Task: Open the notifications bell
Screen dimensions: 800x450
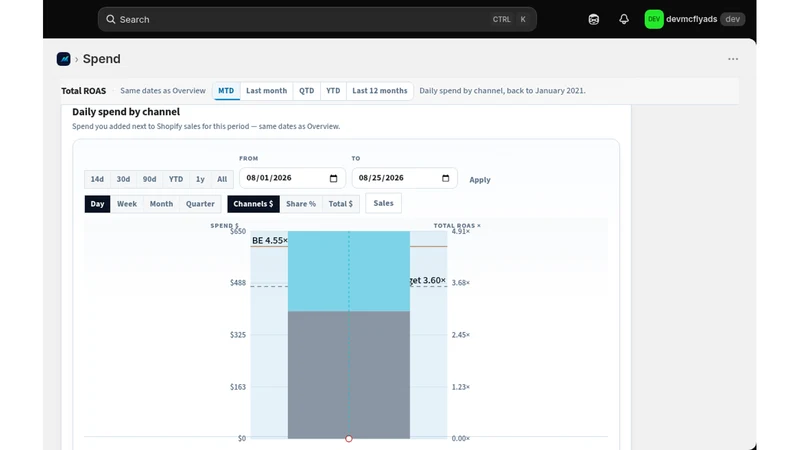Action: (x=623, y=19)
